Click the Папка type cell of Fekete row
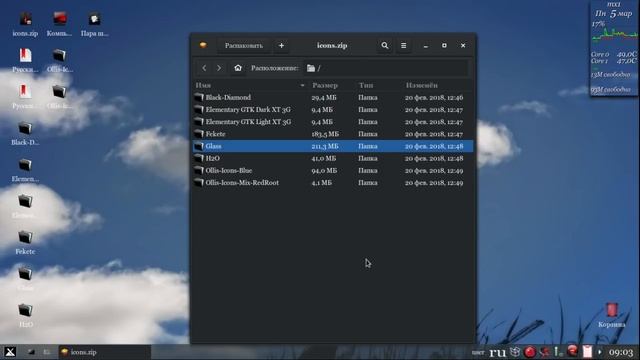The width and height of the screenshot is (640, 360). tap(368, 134)
